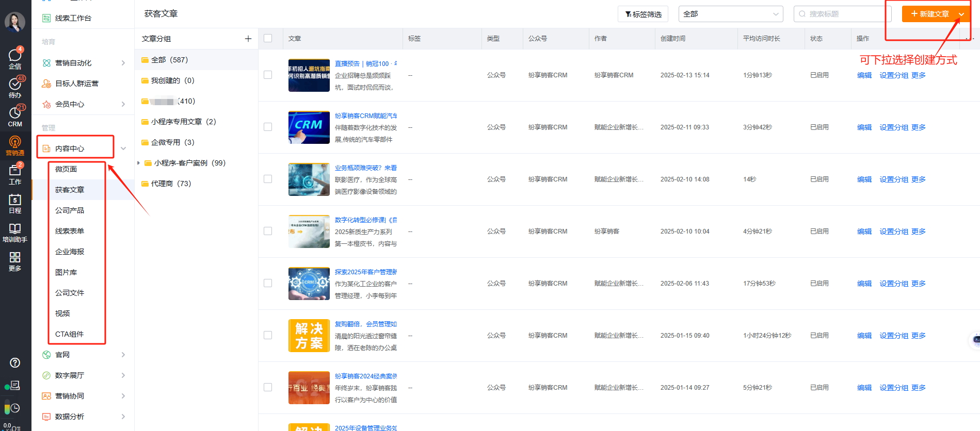
Task: Open the 全部 filter dropdown
Action: [731, 14]
